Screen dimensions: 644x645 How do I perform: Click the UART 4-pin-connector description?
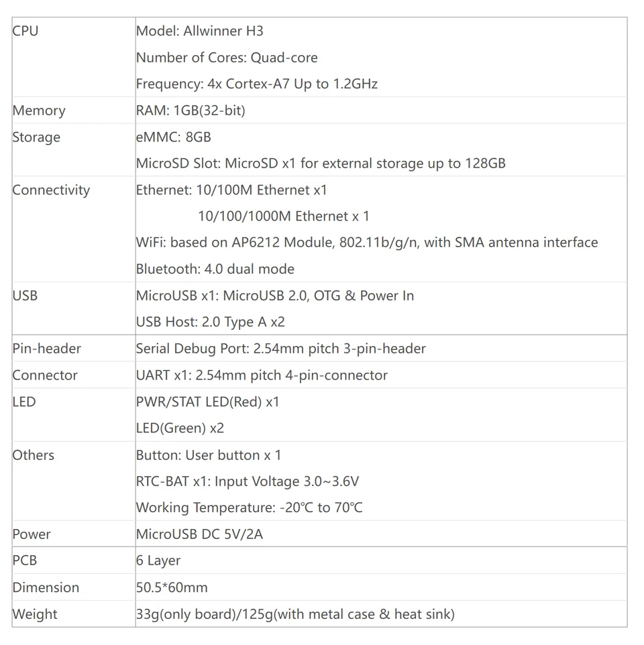point(262,375)
